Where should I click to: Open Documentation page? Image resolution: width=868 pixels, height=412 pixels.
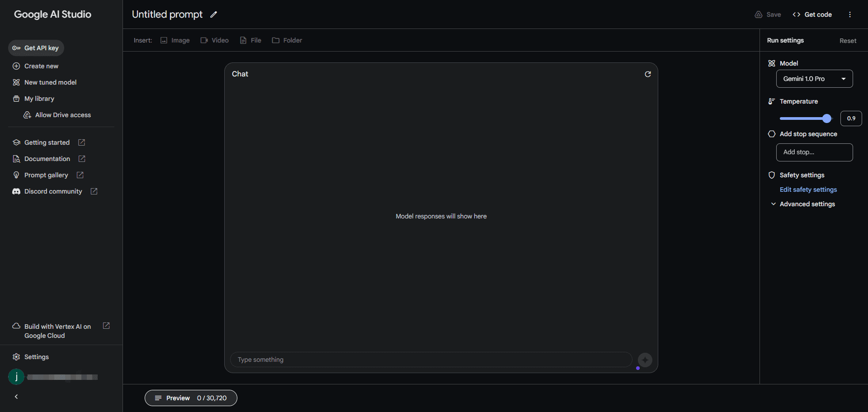(47, 159)
